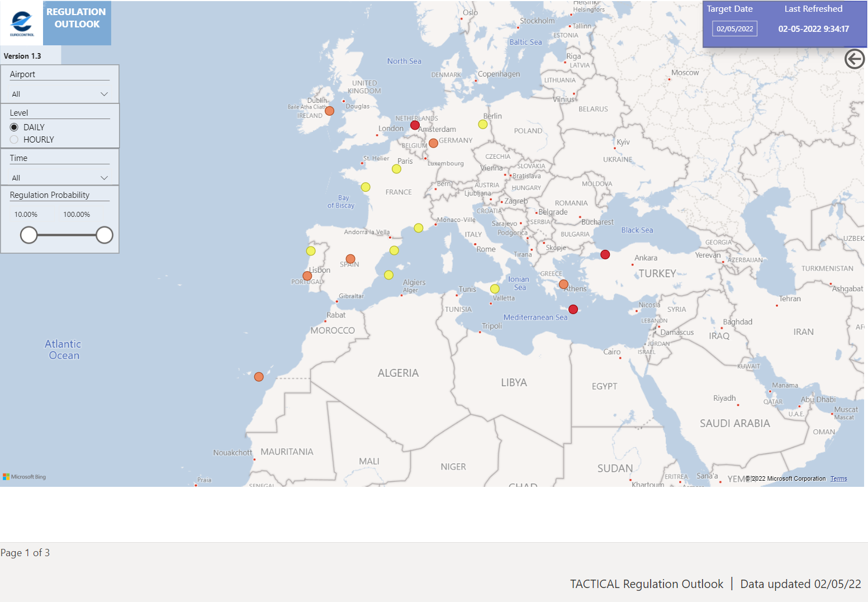Image resolution: width=868 pixels, height=602 pixels.
Task: Click the red marker in Mediterranean Sea
Action: [x=573, y=309]
